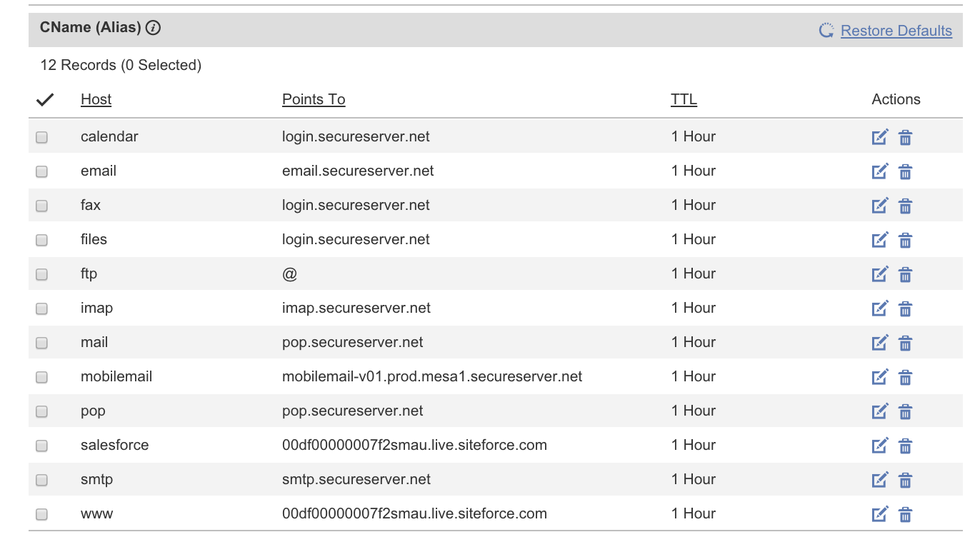Click the CName info icon
The width and height of the screenshot is (980, 547).
click(153, 28)
